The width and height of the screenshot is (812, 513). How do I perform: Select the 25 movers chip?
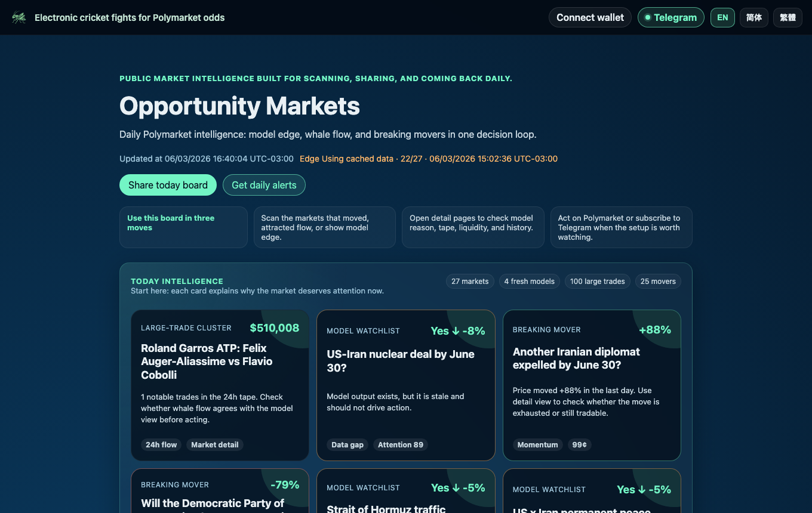[658, 281]
